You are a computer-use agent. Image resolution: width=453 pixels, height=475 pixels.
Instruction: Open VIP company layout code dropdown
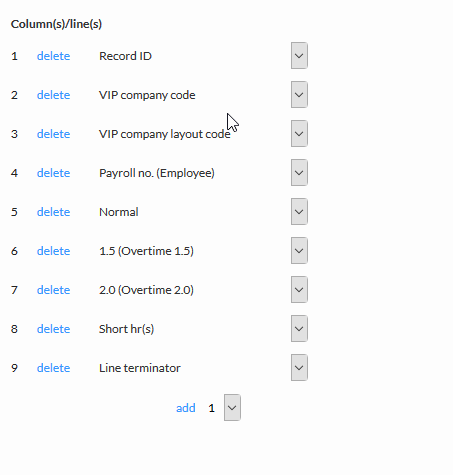(299, 134)
